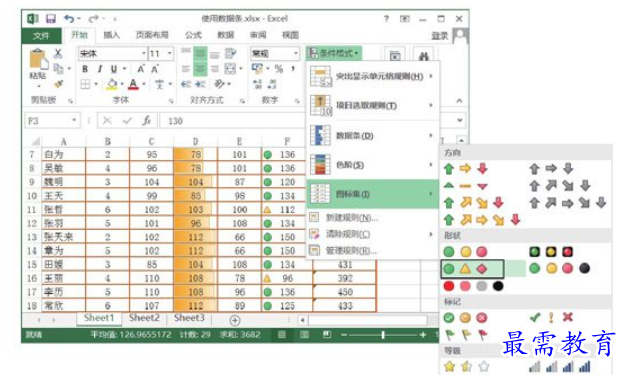Select the five colored arrows icon set
This screenshot has width=624, height=375.
[x=482, y=220]
